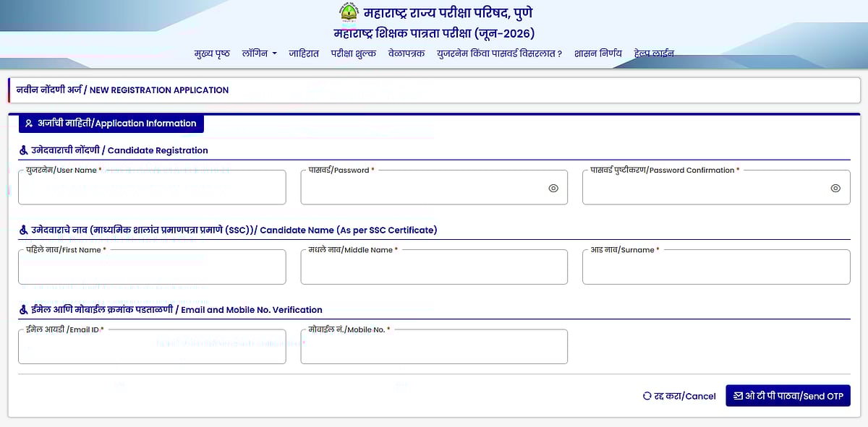Open the परीक्षा शुल्क page

(x=354, y=53)
